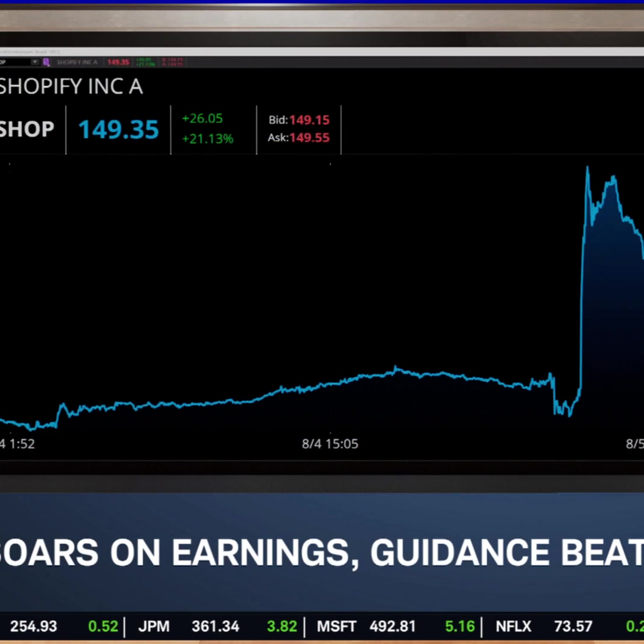Click the large blue 149.35 last price

click(118, 129)
